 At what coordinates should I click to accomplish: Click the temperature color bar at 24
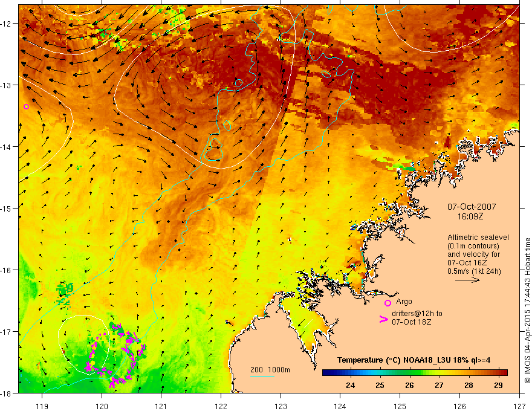pyautogui.click(x=351, y=373)
